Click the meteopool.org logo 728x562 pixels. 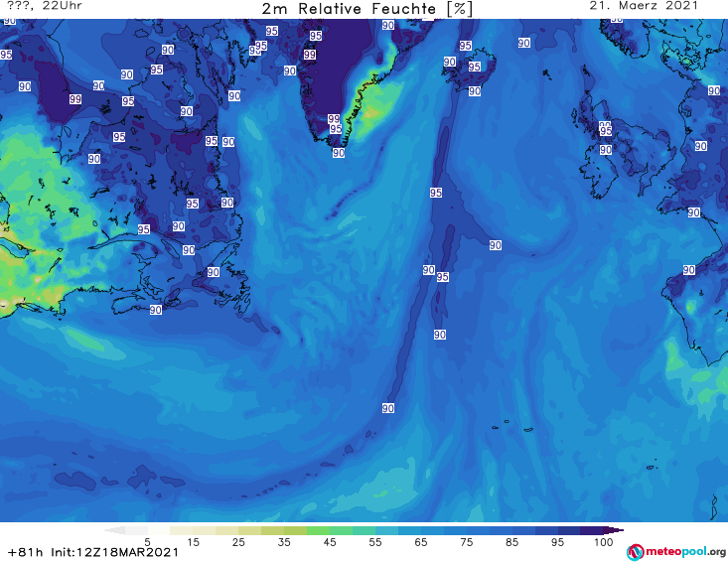[676, 552]
